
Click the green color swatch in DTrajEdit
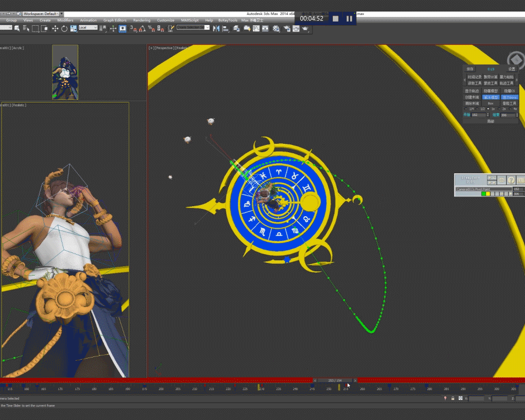(484, 194)
